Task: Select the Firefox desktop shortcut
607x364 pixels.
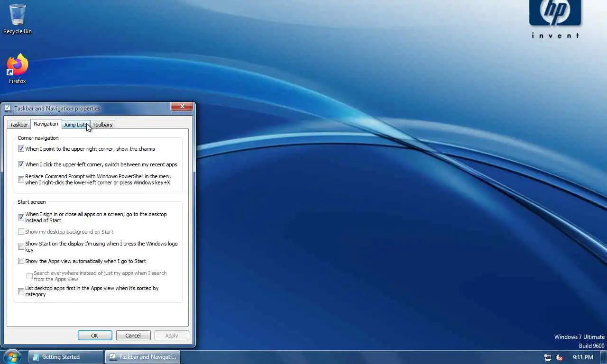Action: pos(18,69)
